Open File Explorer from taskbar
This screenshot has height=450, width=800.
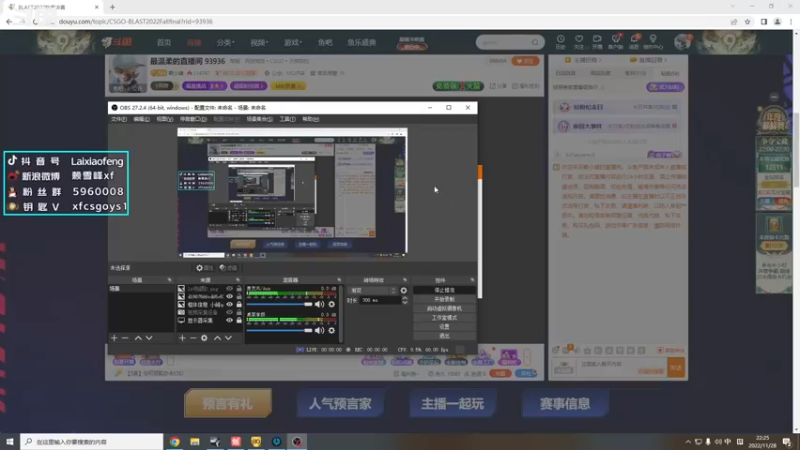(195, 442)
